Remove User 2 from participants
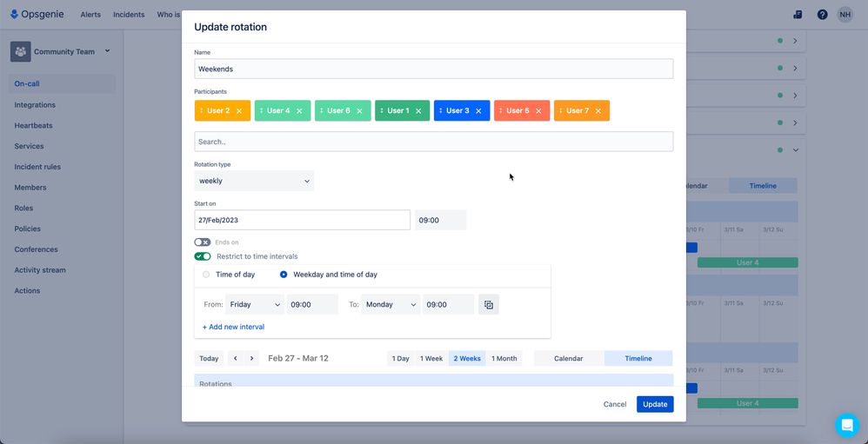Viewport: 868px width, 444px height. click(x=239, y=110)
